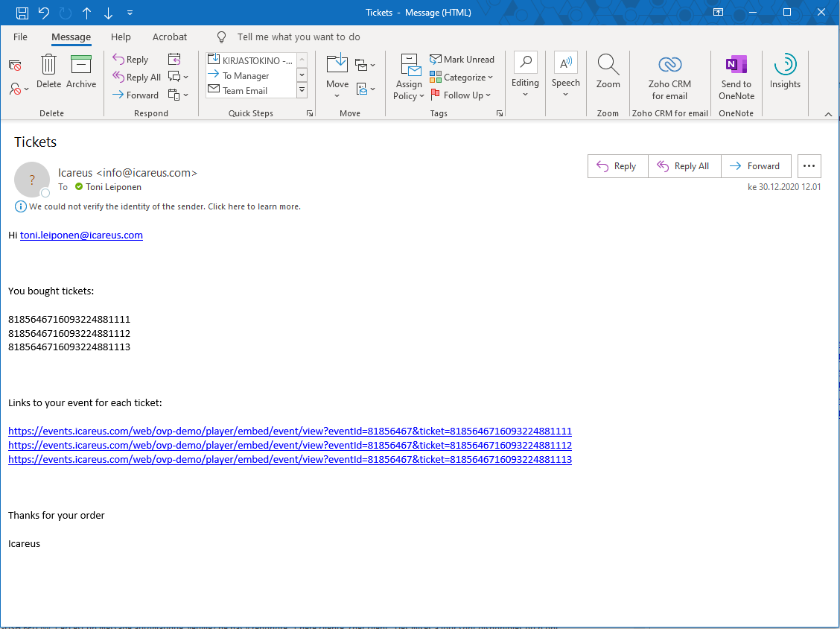Viewport: 840px width, 629px height.
Task: Open the Junk dropdown in Delete group
Action: click(19, 89)
